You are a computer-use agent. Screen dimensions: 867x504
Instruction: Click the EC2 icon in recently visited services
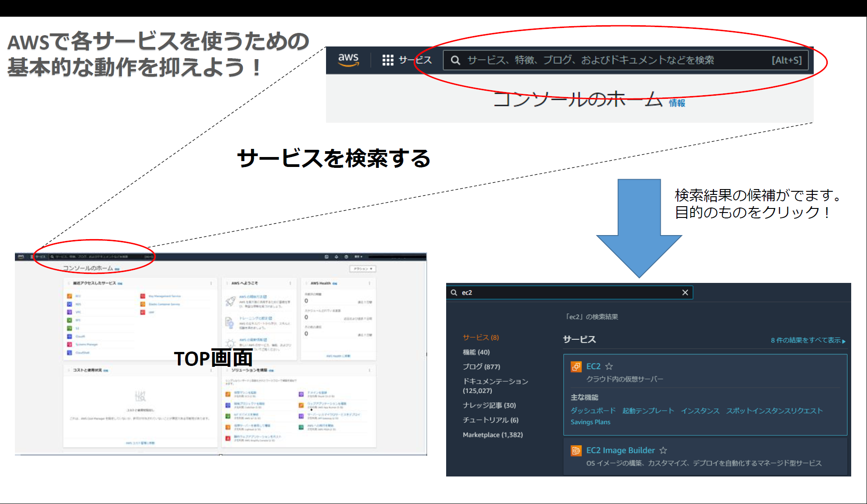70,296
